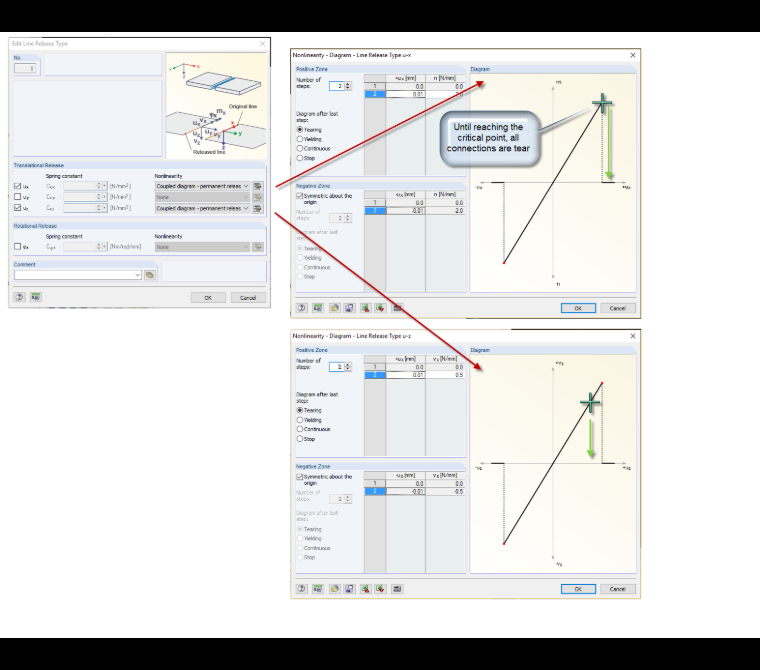Select row 1 in u-x positive zone table
Image resolution: width=760 pixels, height=670 pixels.
pos(375,86)
